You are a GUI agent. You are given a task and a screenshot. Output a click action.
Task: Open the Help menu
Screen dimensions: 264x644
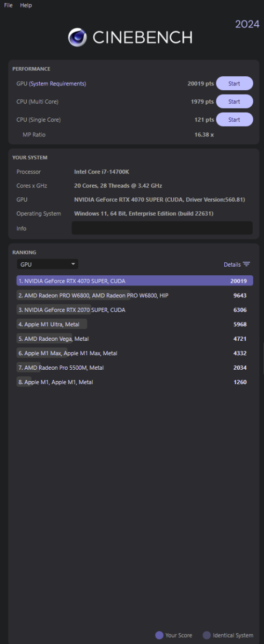point(26,5)
